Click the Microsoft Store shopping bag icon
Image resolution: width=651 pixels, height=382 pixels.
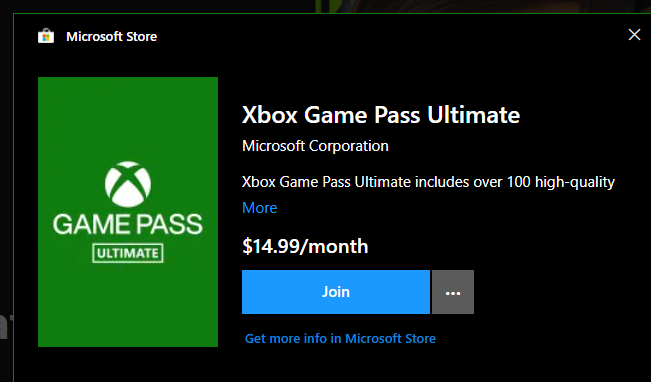pos(46,36)
